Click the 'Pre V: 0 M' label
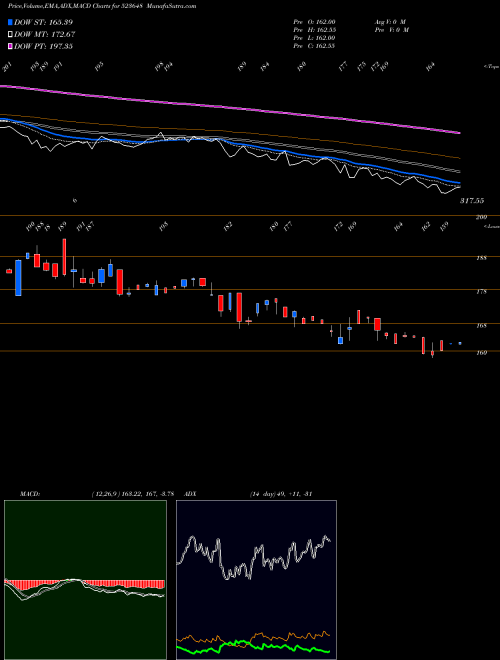 click(x=391, y=30)
